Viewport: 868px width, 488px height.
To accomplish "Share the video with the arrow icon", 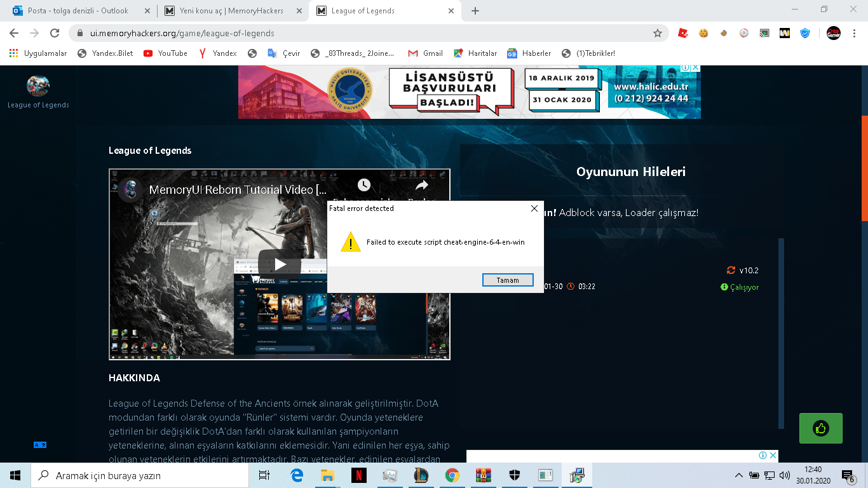I will coord(422,185).
